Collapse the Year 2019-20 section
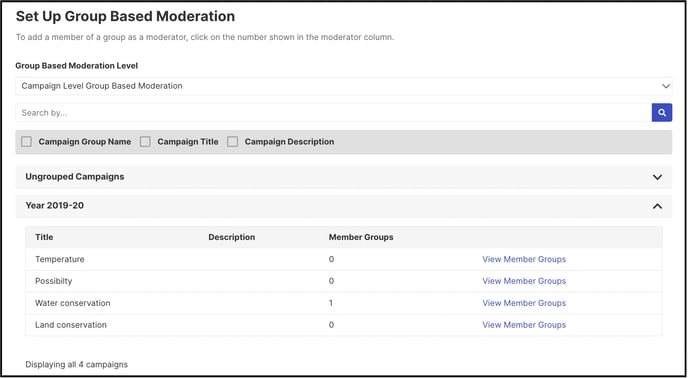Image resolution: width=688 pixels, height=378 pixels. (x=344, y=206)
